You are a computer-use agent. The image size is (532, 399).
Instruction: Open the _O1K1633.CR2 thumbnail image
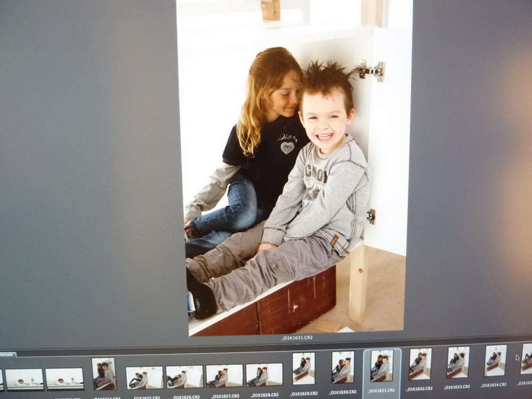[458, 362]
